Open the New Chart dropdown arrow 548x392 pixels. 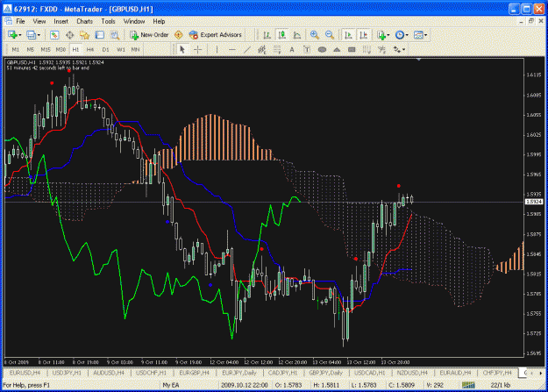20,35
